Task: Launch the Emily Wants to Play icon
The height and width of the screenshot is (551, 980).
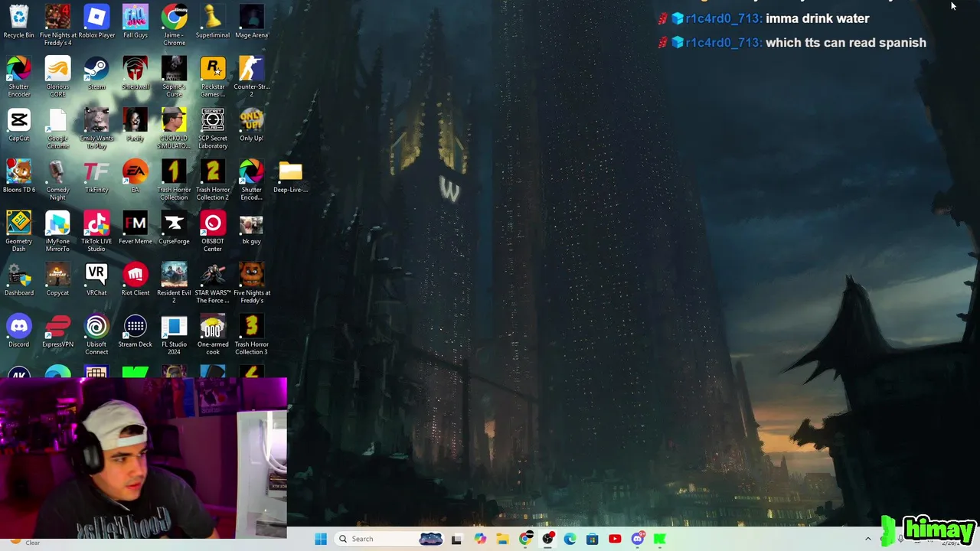Action: pos(96,129)
